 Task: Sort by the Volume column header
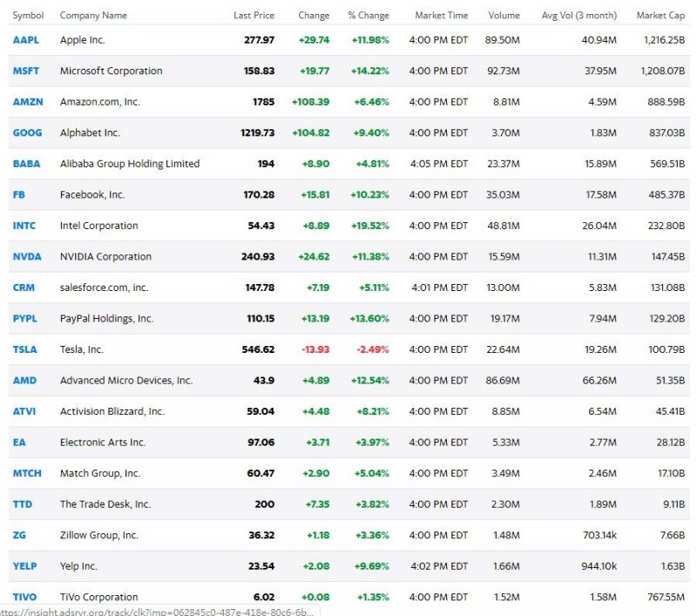point(504,16)
